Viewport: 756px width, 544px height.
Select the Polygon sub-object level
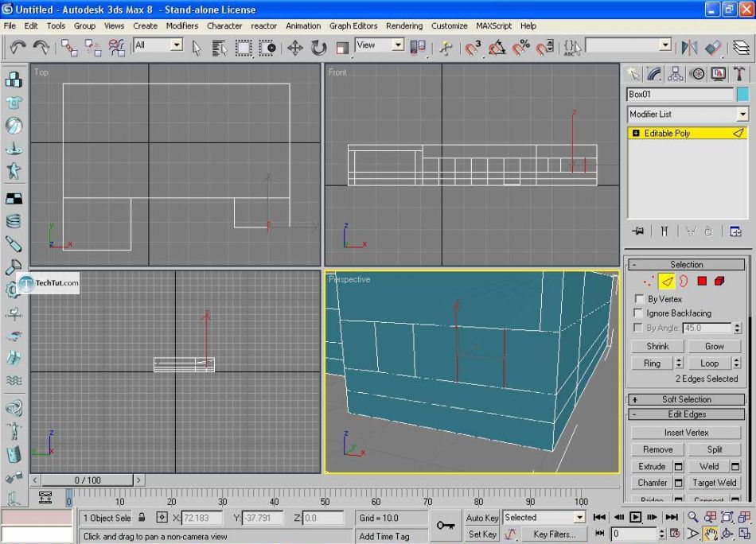(x=702, y=281)
